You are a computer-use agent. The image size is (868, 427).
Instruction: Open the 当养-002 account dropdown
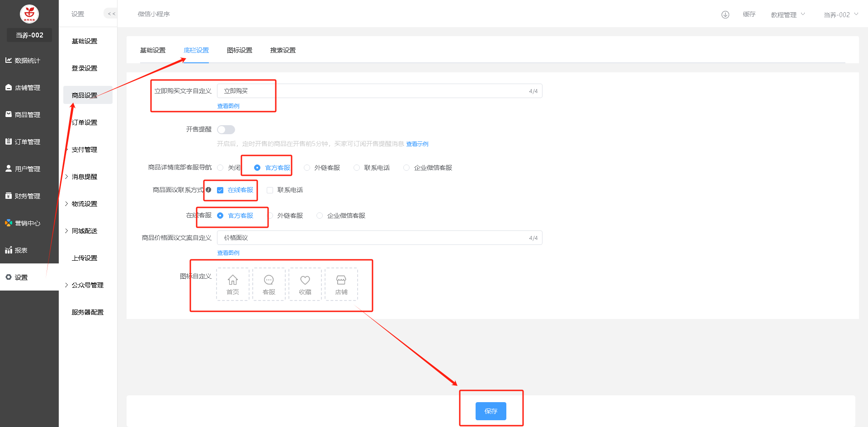[840, 15]
